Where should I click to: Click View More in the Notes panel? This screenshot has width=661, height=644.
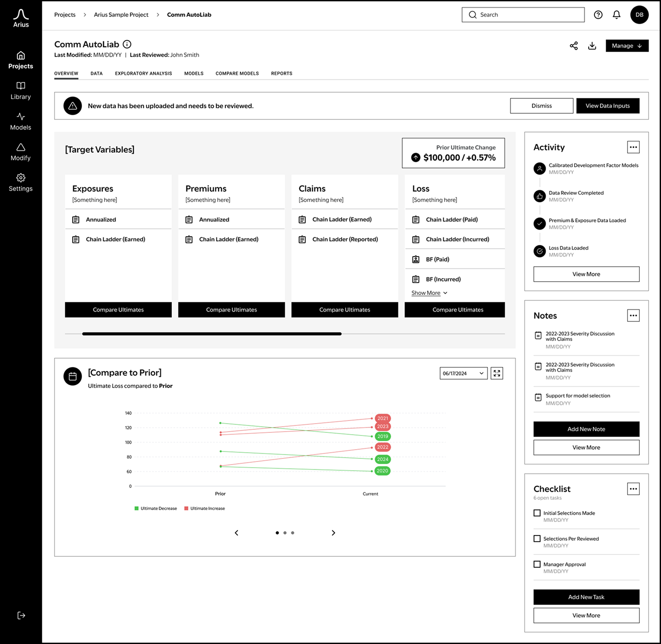[x=587, y=447]
